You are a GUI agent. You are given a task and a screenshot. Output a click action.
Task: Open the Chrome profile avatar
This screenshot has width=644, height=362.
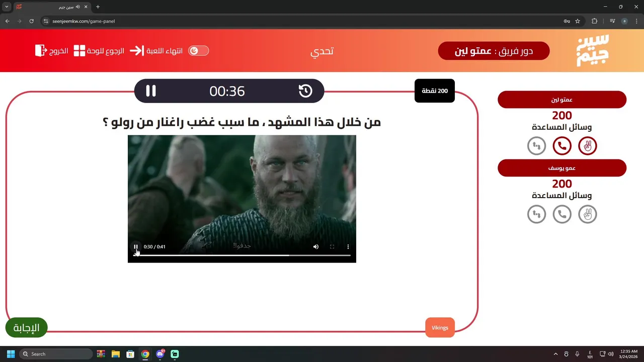point(624,21)
